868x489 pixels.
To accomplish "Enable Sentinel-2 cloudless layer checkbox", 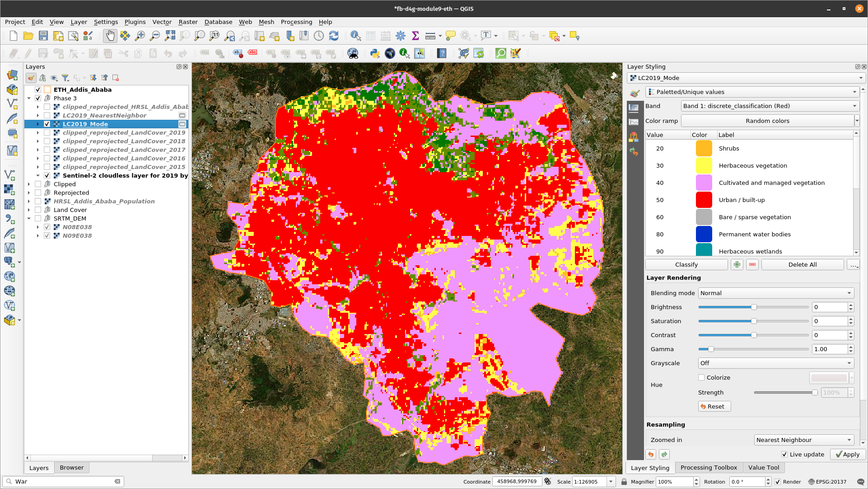I will [47, 175].
